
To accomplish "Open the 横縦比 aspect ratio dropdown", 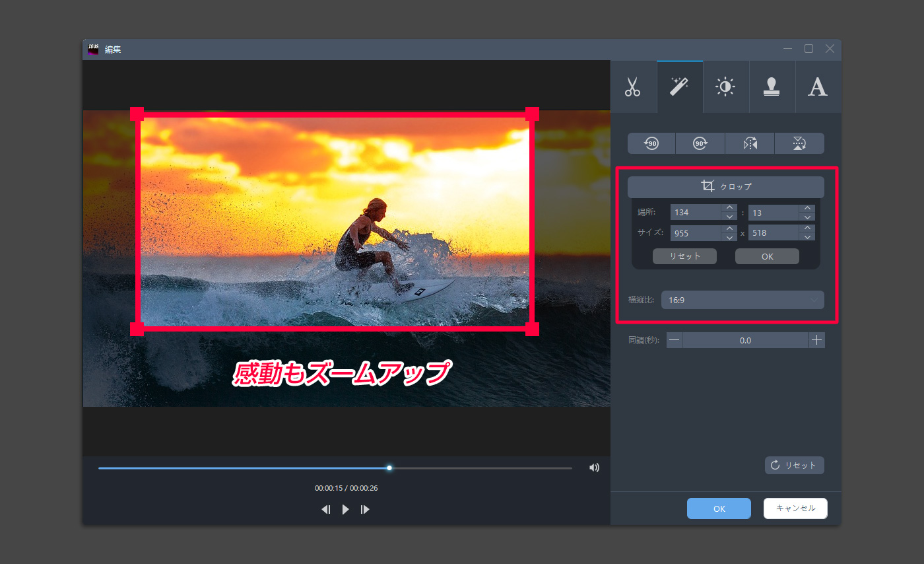I will coord(742,300).
